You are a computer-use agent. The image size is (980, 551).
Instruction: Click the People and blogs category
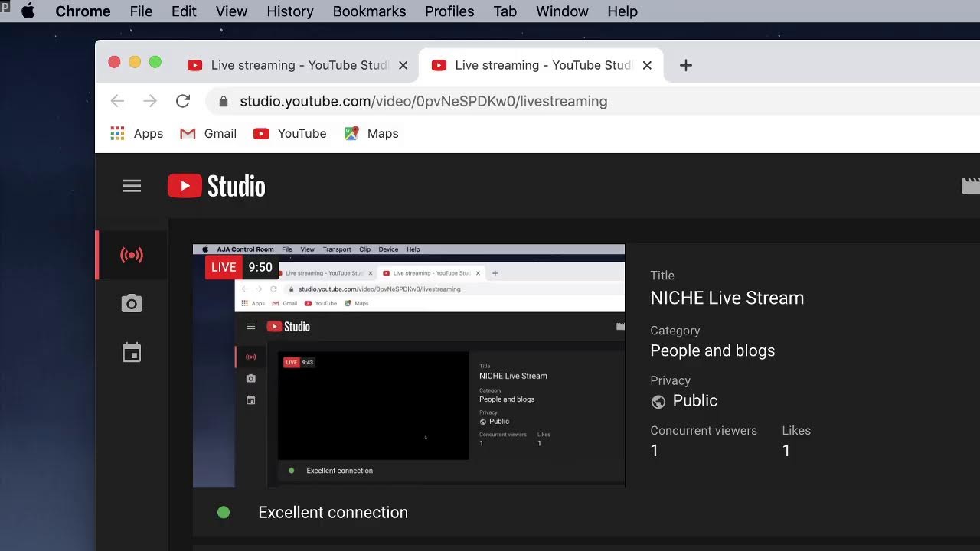click(x=713, y=350)
